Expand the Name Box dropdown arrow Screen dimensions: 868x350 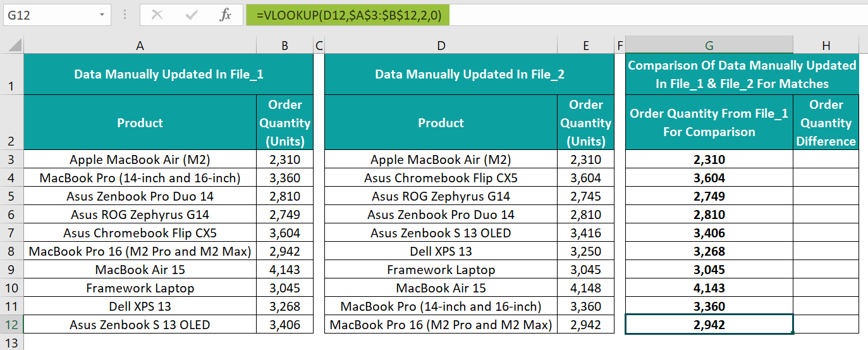point(102,15)
